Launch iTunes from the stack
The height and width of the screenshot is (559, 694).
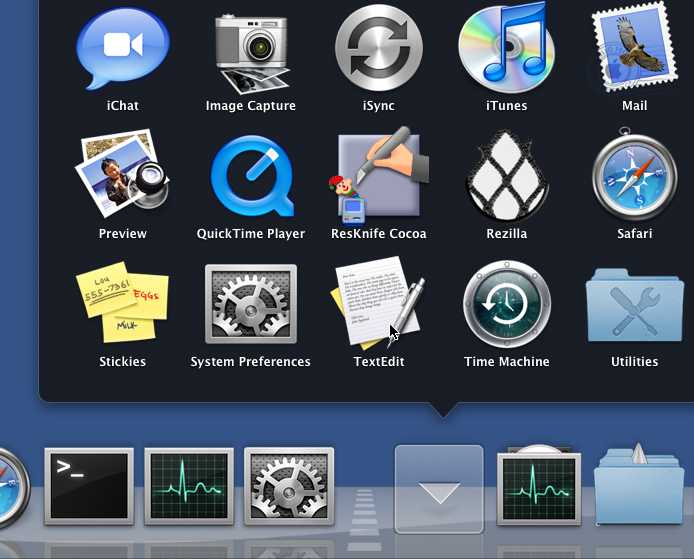506,48
